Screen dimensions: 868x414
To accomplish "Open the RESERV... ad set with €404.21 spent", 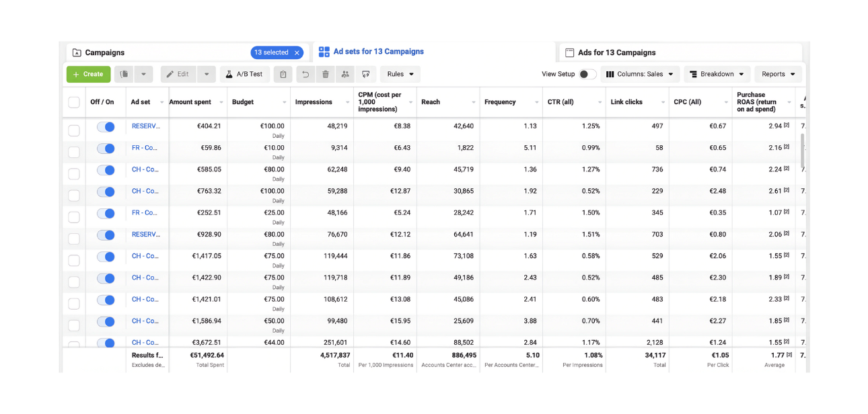I will (x=145, y=126).
